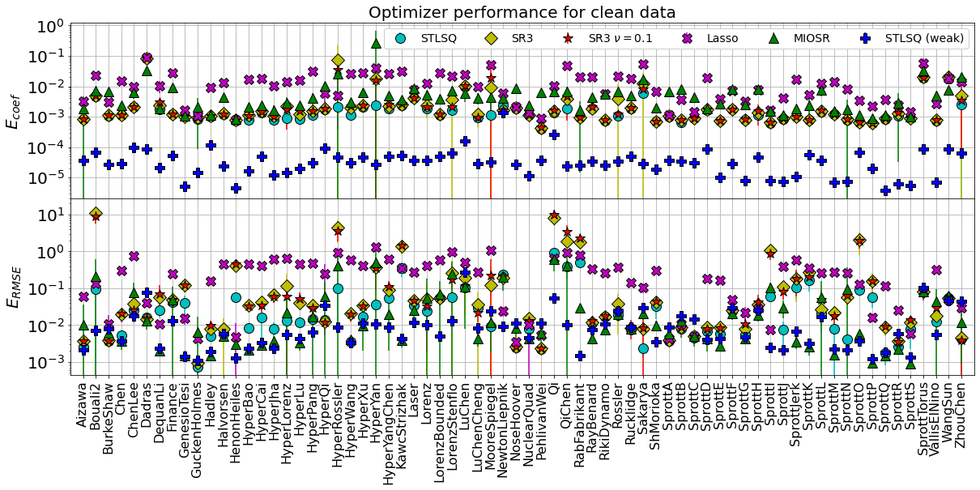Click the E_coef y-axis label
The image size is (980, 490).
(14, 112)
